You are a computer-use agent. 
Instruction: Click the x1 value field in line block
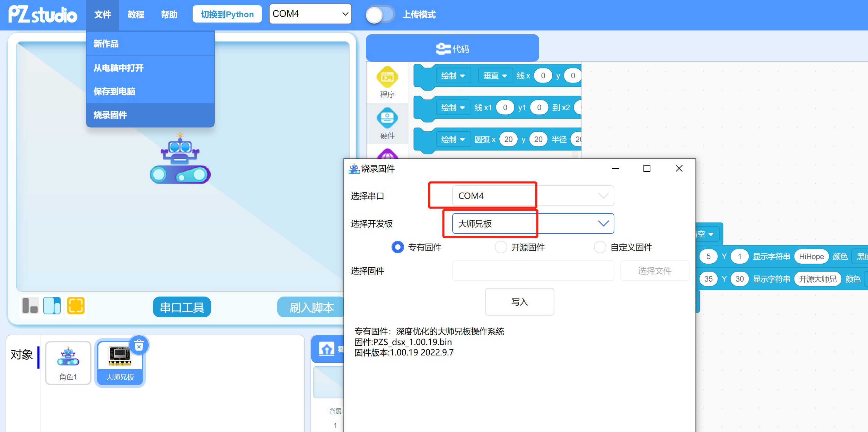(x=505, y=108)
